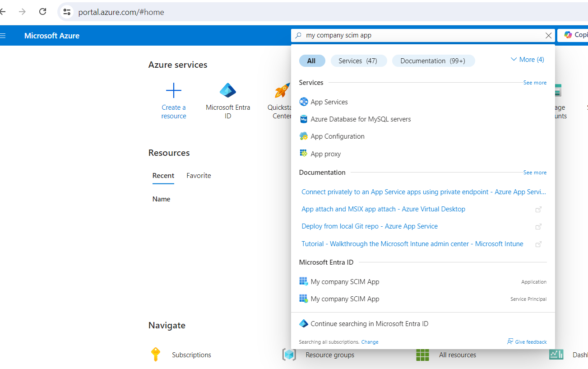Click the All resources label
The image size is (588, 369).
[x=458, y=355]
